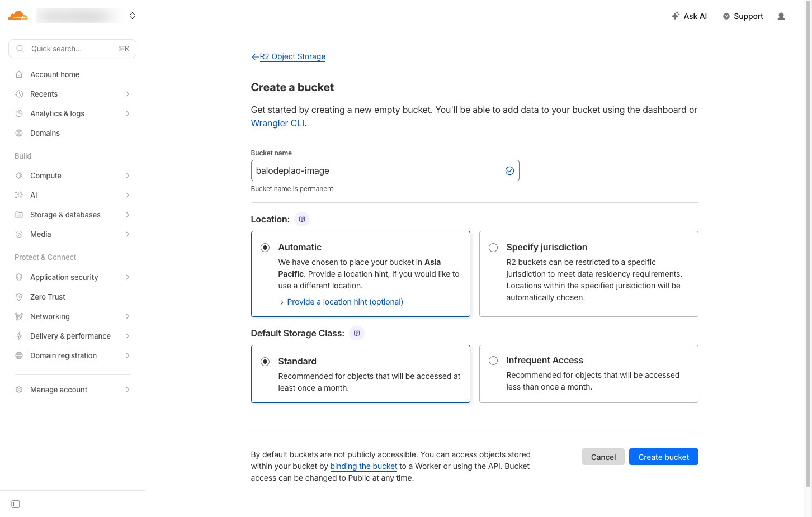Open the account switcher dropdown
Viewport: 812px width, 517px height.
click(x=132, y=16)
